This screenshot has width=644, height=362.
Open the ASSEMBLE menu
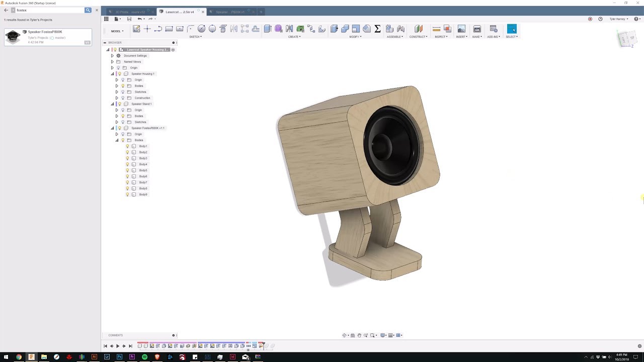394,37
